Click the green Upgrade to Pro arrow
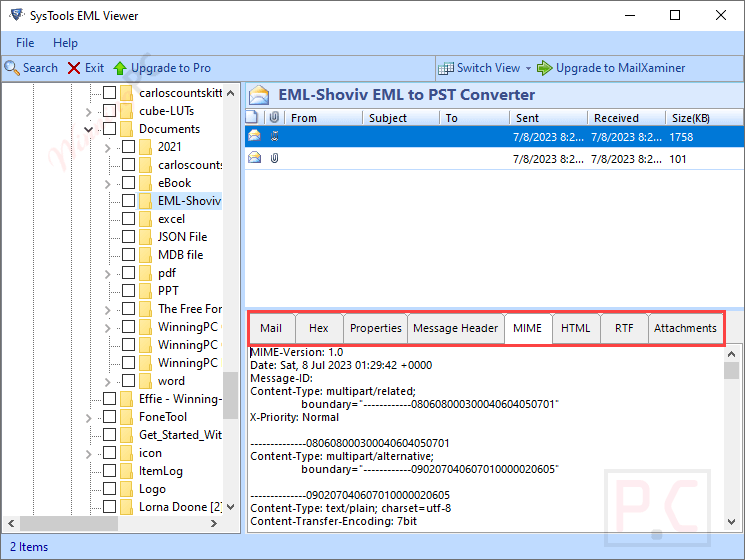 click(x=120, y=68)
